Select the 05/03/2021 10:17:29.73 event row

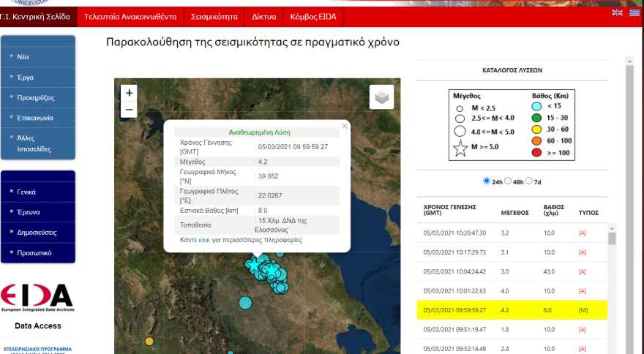pos(512,252)
